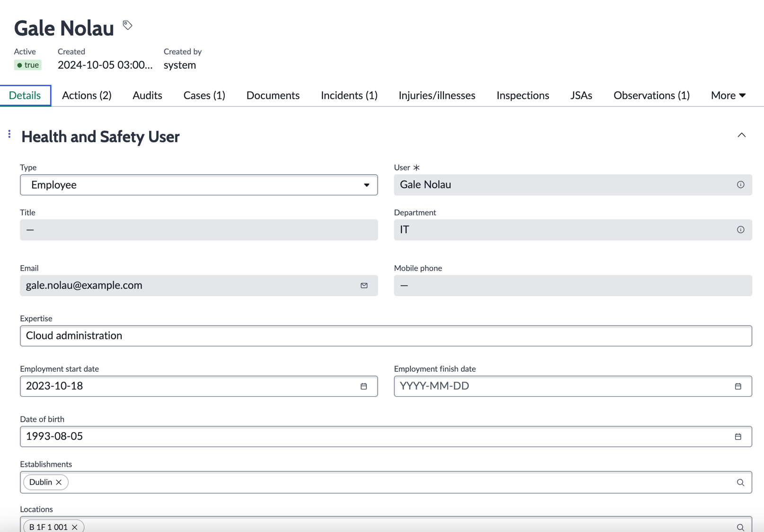Open the Date of birth calendar picker

pos(738,436)
